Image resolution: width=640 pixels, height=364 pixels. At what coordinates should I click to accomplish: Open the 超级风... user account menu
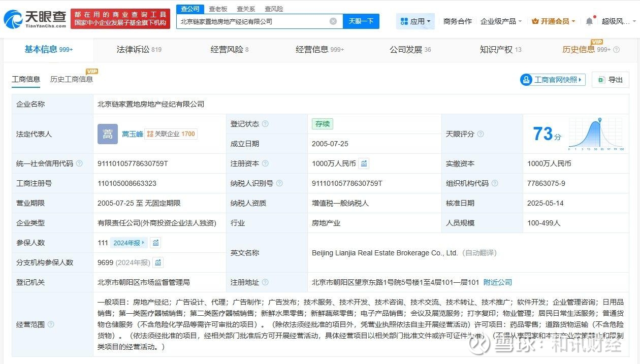click(x=618, y=21)
